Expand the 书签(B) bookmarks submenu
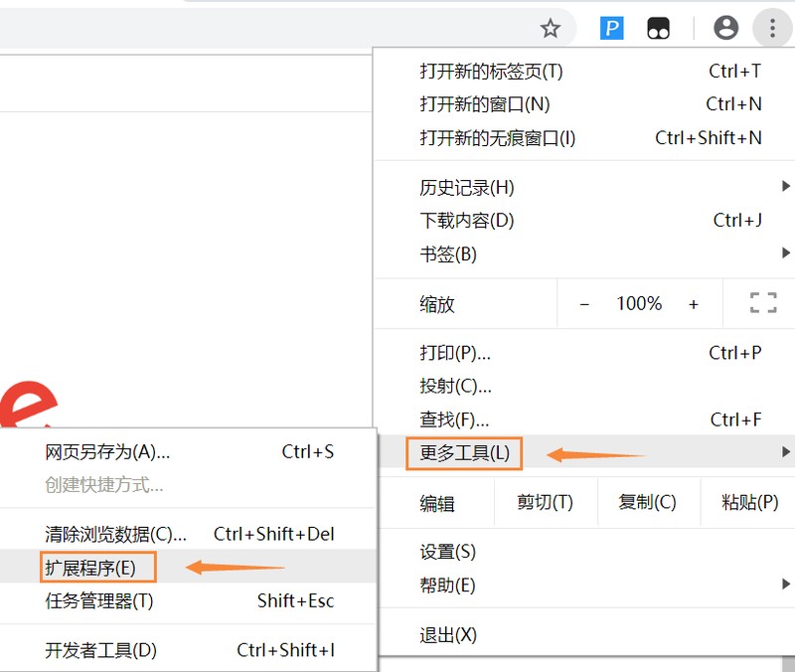The height and width of the screenshot is (672, 795). tap(584, 254)
